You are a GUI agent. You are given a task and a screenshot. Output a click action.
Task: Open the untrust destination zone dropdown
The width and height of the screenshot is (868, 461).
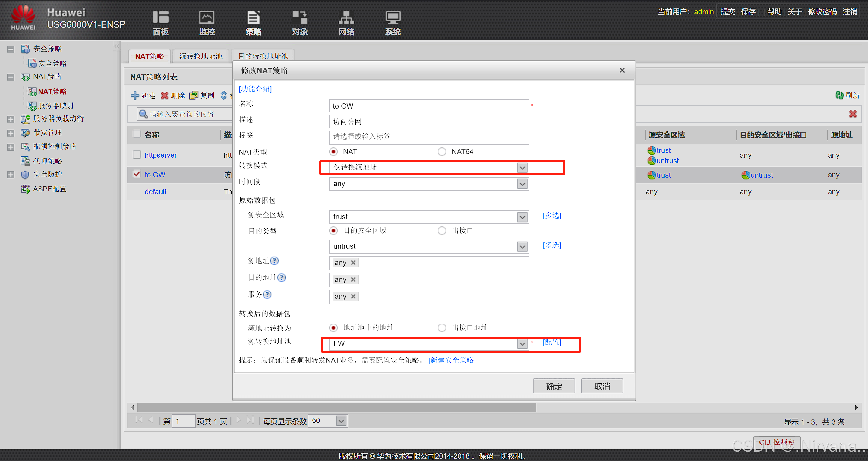[522, 247]
